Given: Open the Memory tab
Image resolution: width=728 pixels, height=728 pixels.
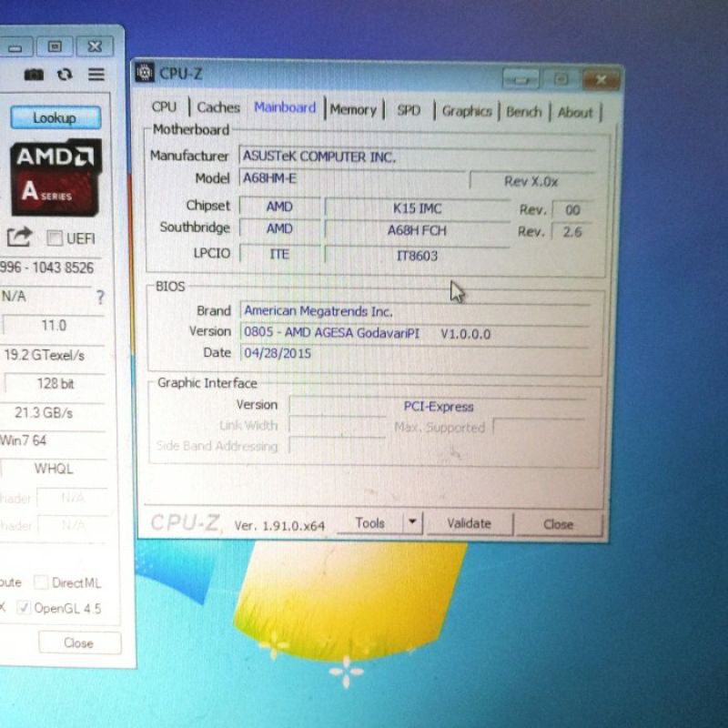Looking at the screenshot, I should pyautogui.click(x=353, y=109).
